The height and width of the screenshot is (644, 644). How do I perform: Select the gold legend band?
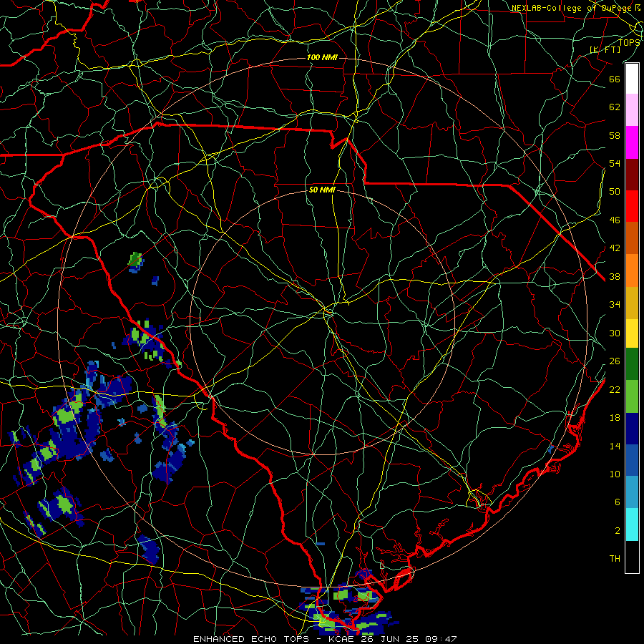[632, 303]
